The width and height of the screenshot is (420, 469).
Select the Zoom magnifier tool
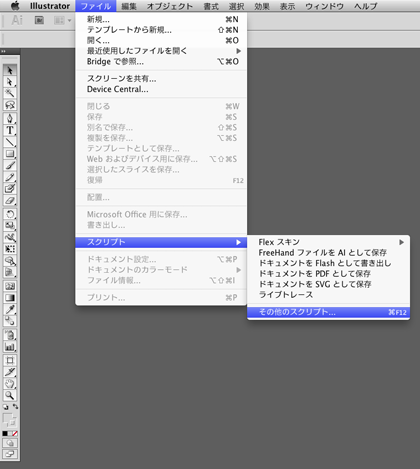pyautogui.click(x=10, y=395)
